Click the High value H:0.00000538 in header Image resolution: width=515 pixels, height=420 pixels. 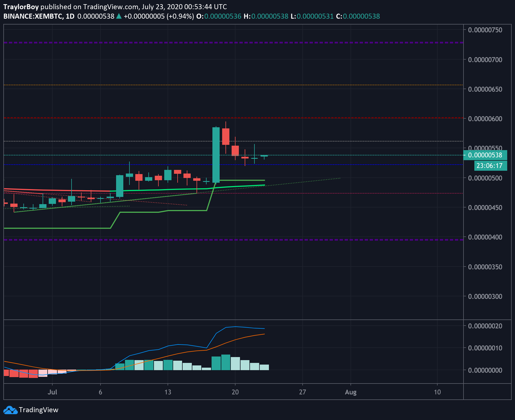(x=266, y=16)
